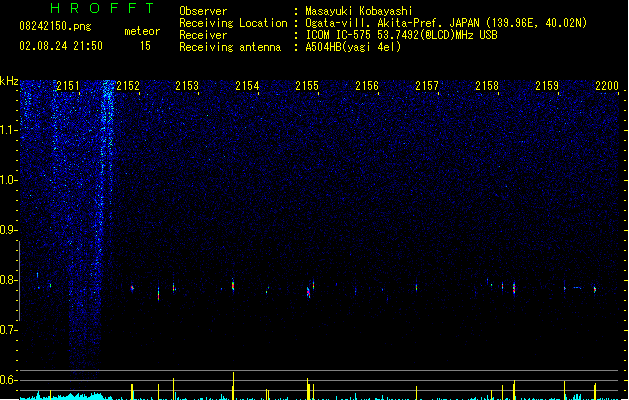Select the Ogata-vill. Akita-Pref. JAPAN location text
629x400 pixels.
tap(446, 23)
